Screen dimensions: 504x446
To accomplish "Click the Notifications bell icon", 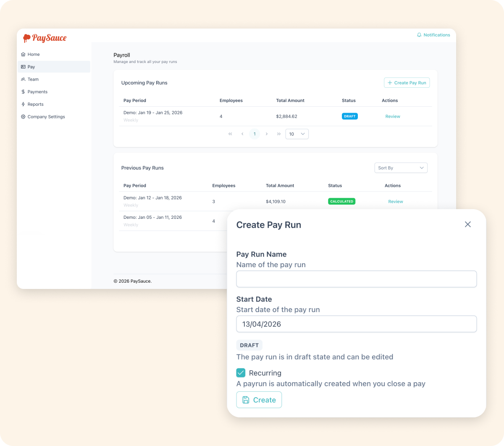I will (x=419, y=35).
